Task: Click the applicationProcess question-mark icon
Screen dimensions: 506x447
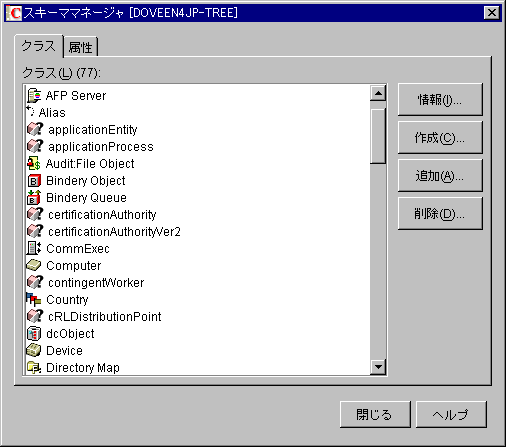Action: [35, 146]
